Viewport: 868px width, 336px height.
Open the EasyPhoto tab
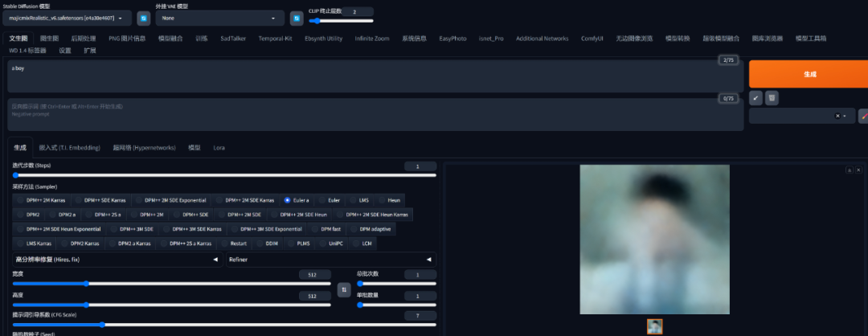(x=452, y=39)
